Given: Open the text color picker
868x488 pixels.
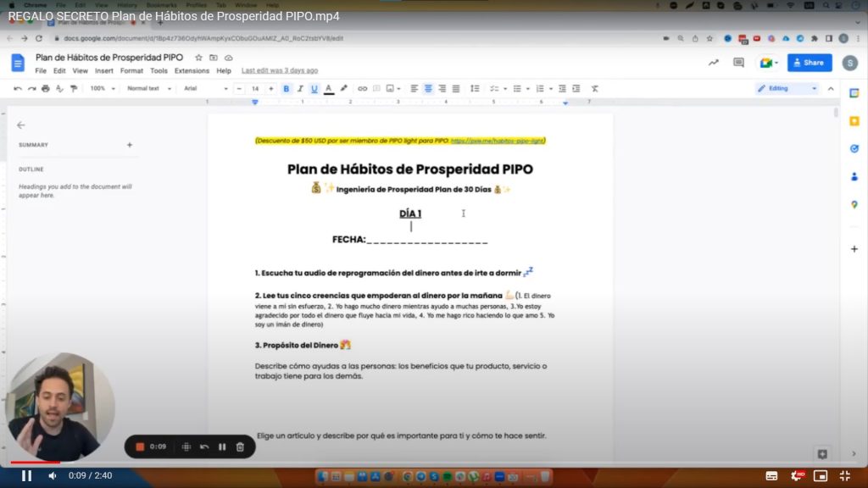Looking at the screenshot, I should click(x=329, y=88).
